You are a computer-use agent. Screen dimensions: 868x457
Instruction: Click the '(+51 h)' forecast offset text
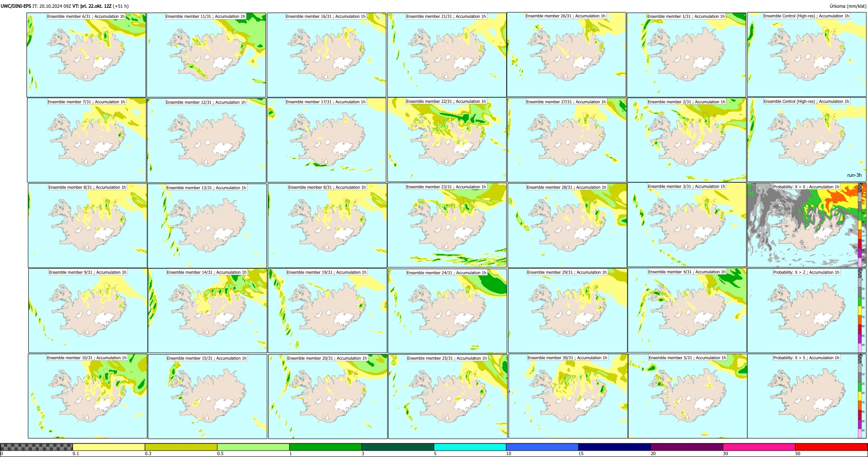pos(121,6)
